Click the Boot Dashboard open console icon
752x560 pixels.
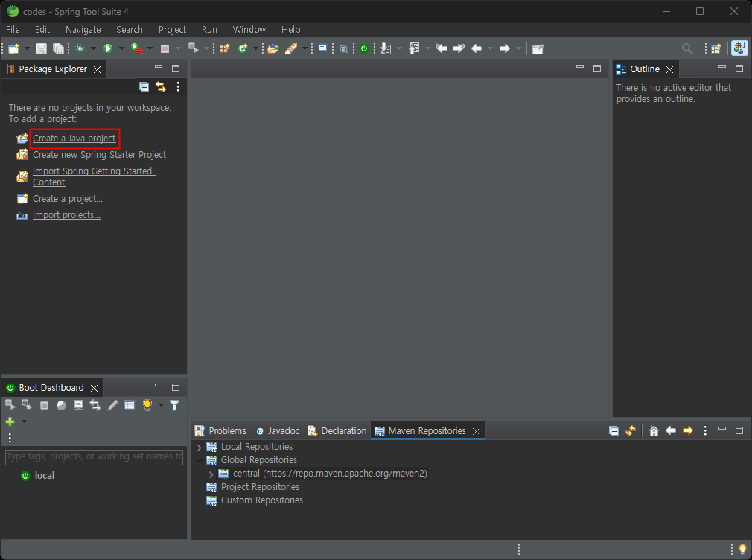coord(78,404)
